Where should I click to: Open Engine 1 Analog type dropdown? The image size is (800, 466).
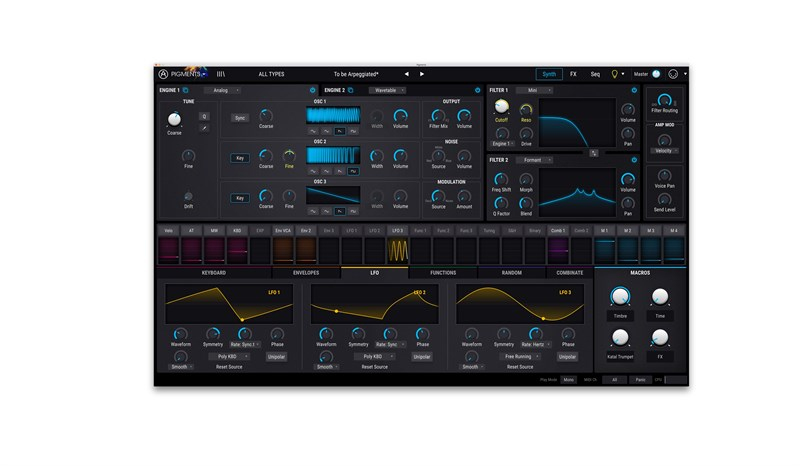223,90
